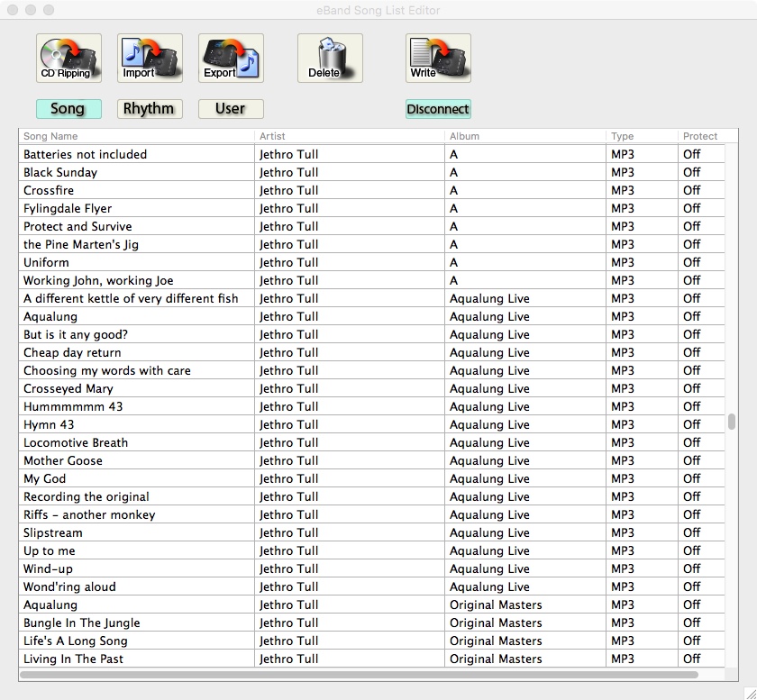
Task: Select the song But is it any good?
Action: pos(371,334)
